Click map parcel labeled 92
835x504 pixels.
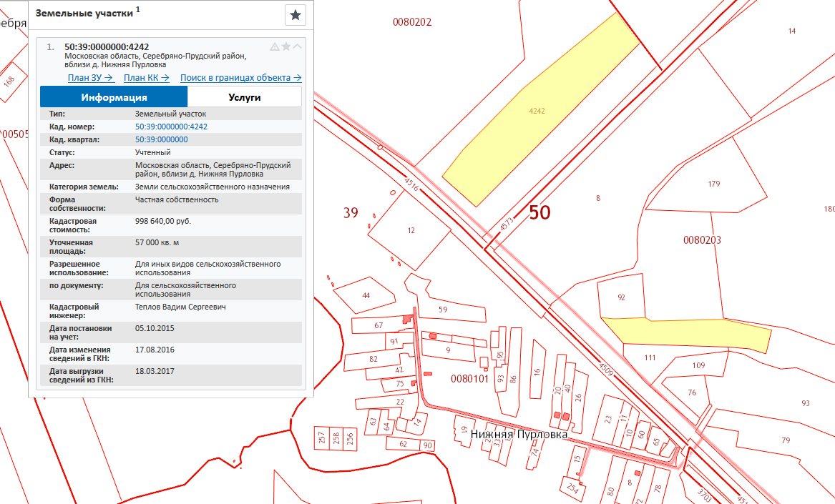[x=621, y=297]
